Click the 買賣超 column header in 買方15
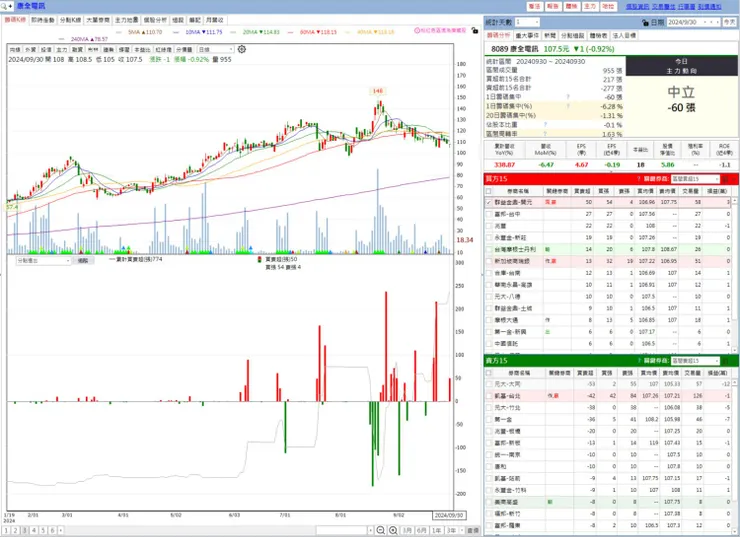Viewport: 740px width, 537px height. click(582, 191)
